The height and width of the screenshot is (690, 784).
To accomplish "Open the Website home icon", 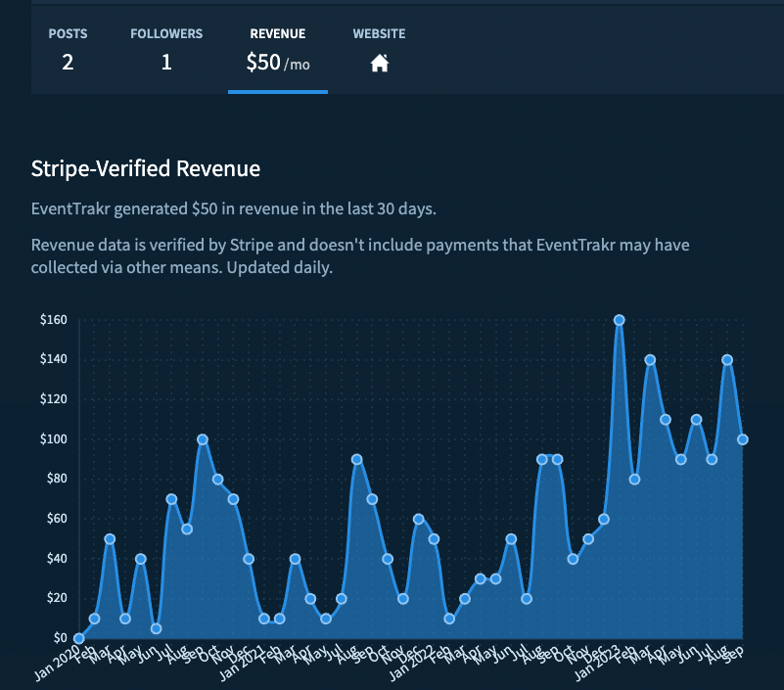I will pos(379,64).
